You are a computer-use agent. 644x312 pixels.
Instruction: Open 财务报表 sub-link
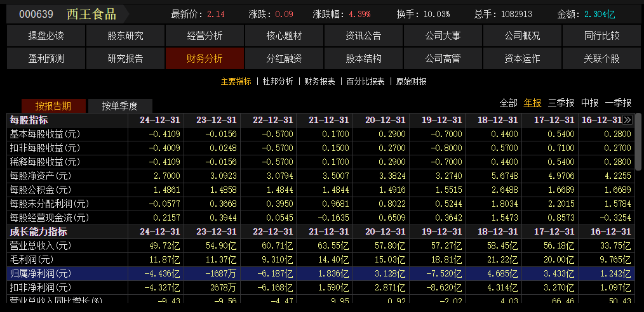click(x=319, y=82)
